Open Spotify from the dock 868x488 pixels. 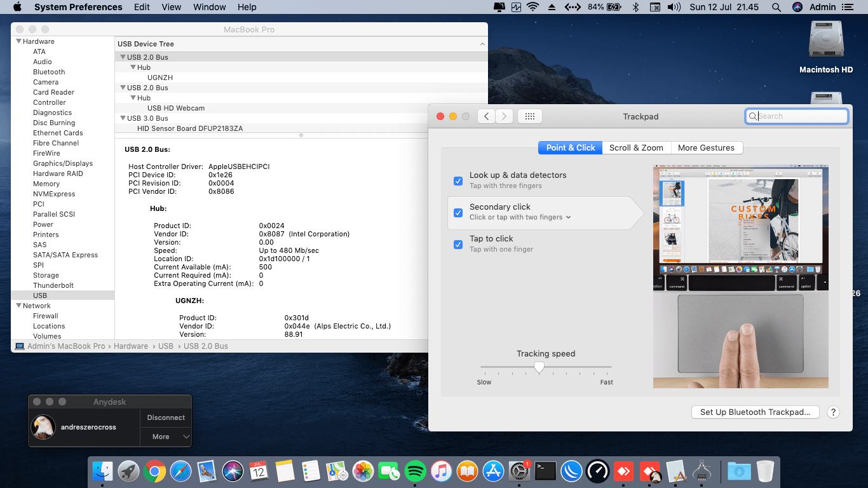click(415, 471)
